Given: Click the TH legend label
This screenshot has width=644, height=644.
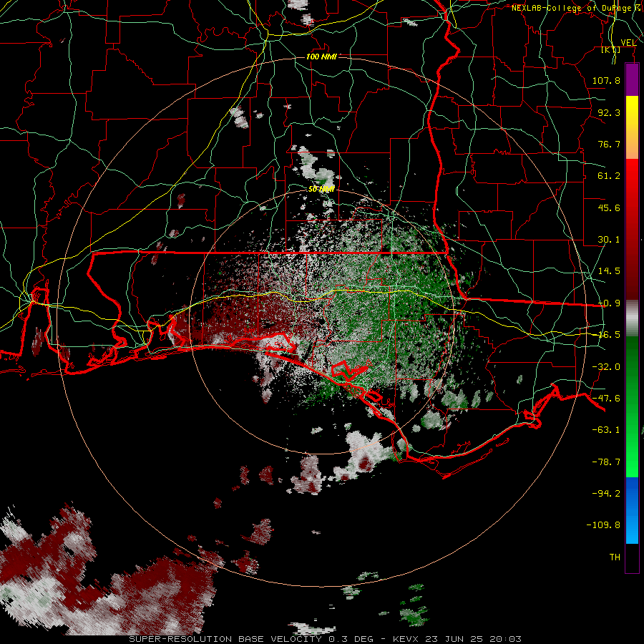Looking at the screenshot, I should click(615, 557).
